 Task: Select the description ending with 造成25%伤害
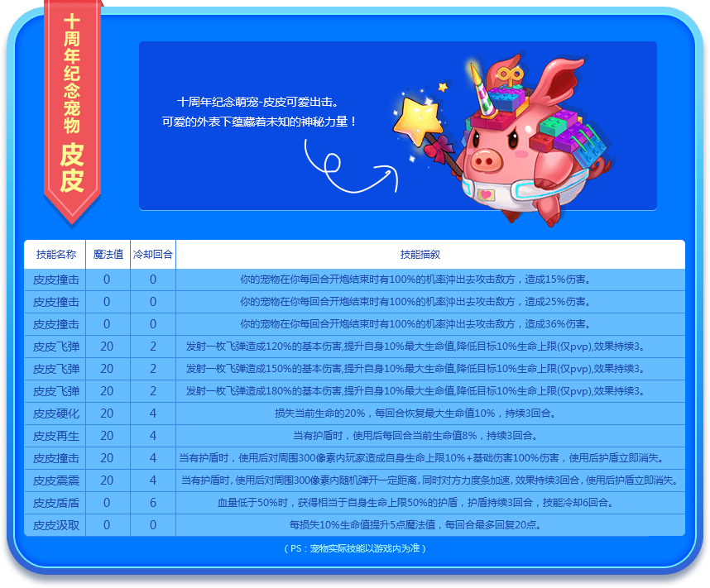tap(415, 302)
